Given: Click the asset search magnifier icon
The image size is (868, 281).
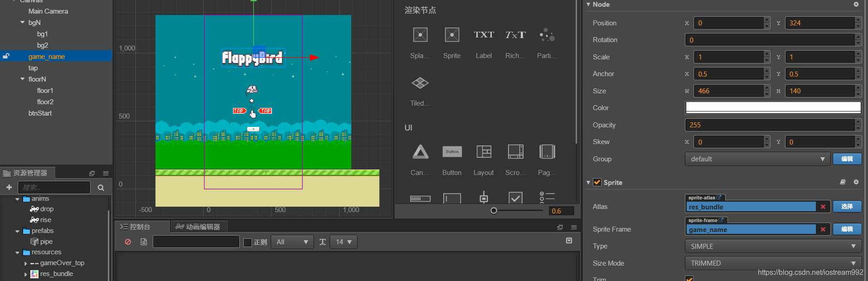Looking at the screenshot, I should click(101, 188).
